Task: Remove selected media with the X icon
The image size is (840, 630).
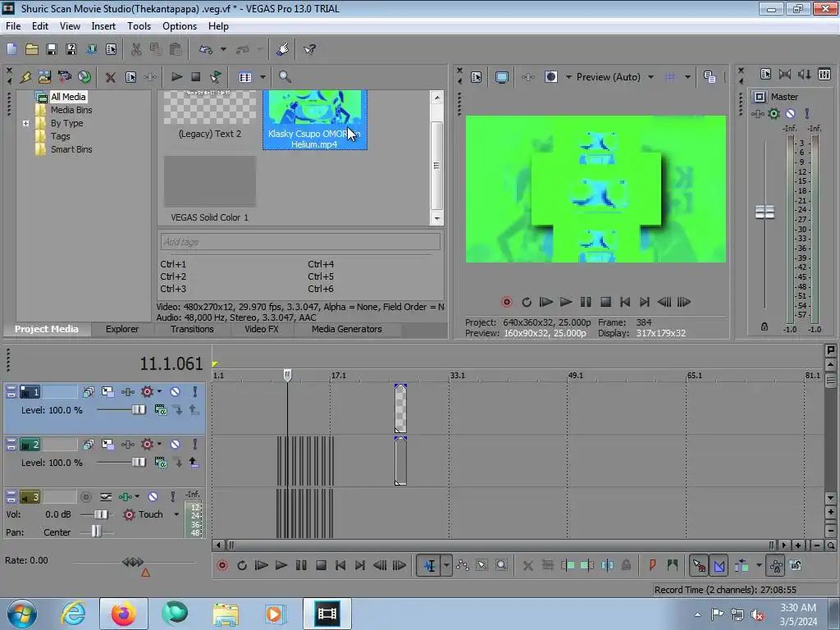Action: pos(111,77)
